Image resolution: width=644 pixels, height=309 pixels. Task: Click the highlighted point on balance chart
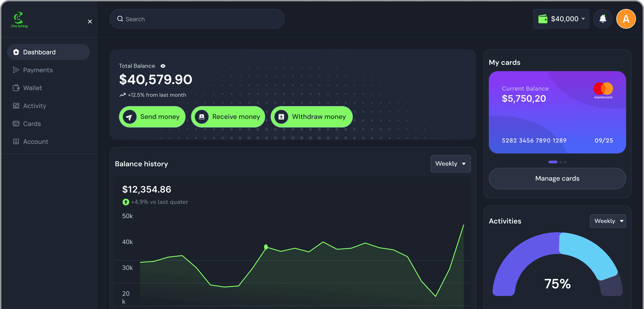(x=266, y=247)
